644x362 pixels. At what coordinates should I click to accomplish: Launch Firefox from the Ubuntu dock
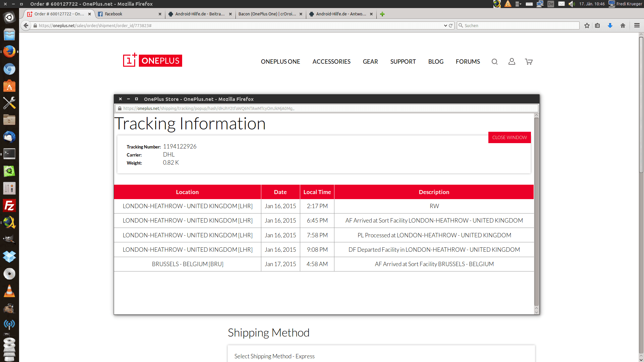pyautogui.click(x=9, y=52)
